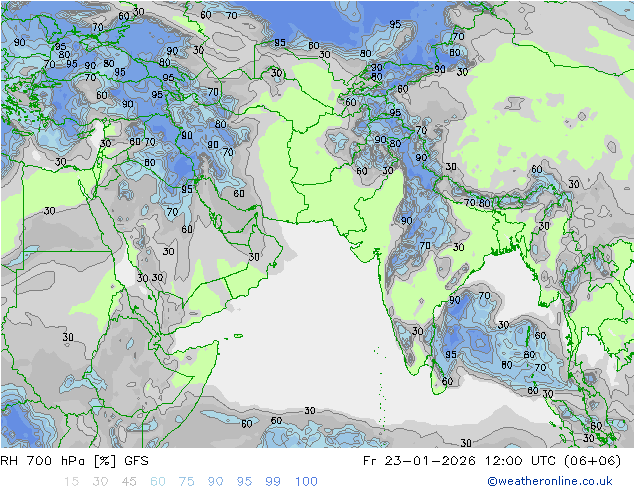Click legend value 95 in color scale
Viewport: 634px width, 490px height.
tap(244, 482)
